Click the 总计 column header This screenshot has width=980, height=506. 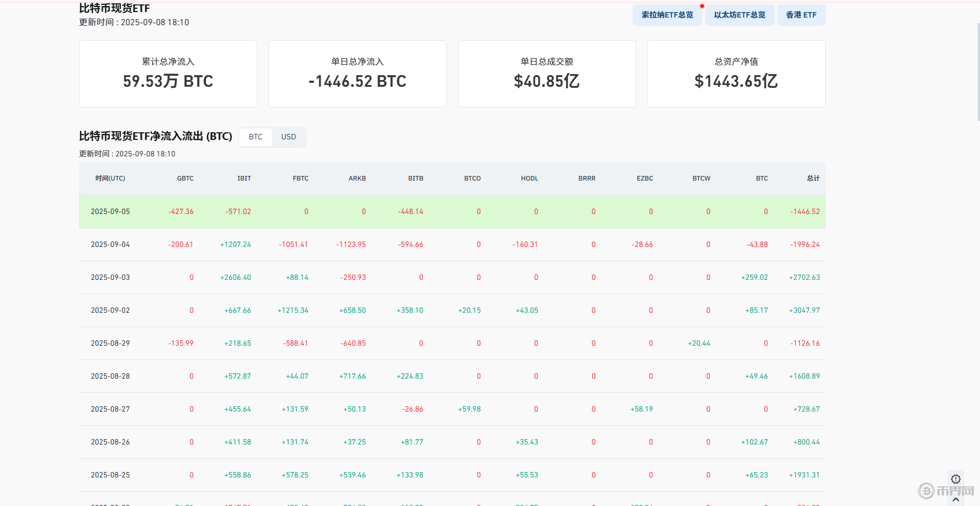coord(813,178)
